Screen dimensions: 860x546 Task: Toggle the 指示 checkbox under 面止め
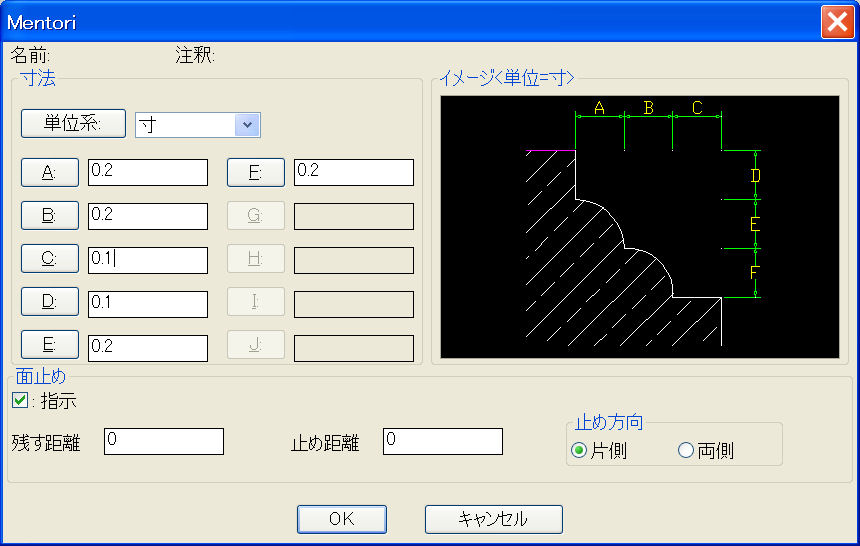(x=20, y=400)
